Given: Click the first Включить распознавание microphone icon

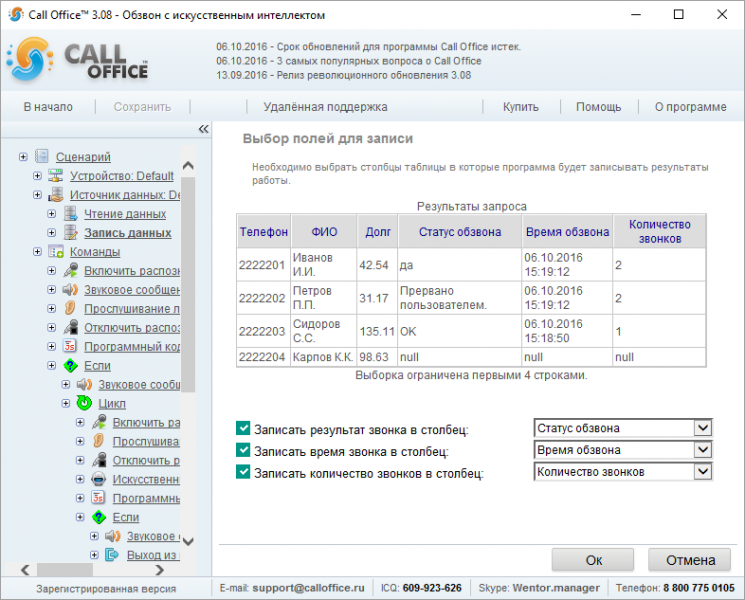Looking at the screenshot, I should (70, 270).
